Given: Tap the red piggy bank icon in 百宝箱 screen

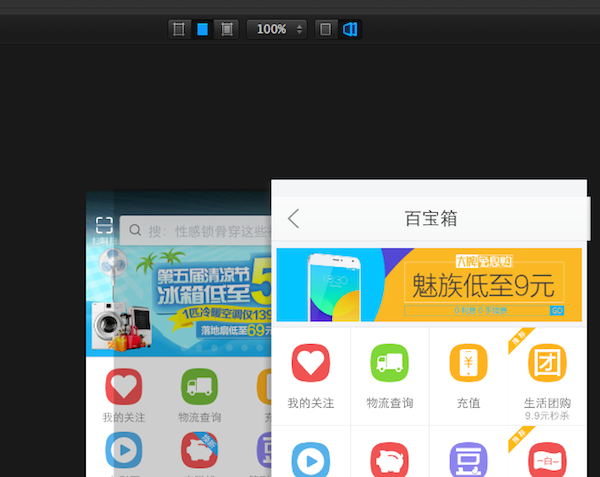Looking at the screenshot, I should [390, 460].
